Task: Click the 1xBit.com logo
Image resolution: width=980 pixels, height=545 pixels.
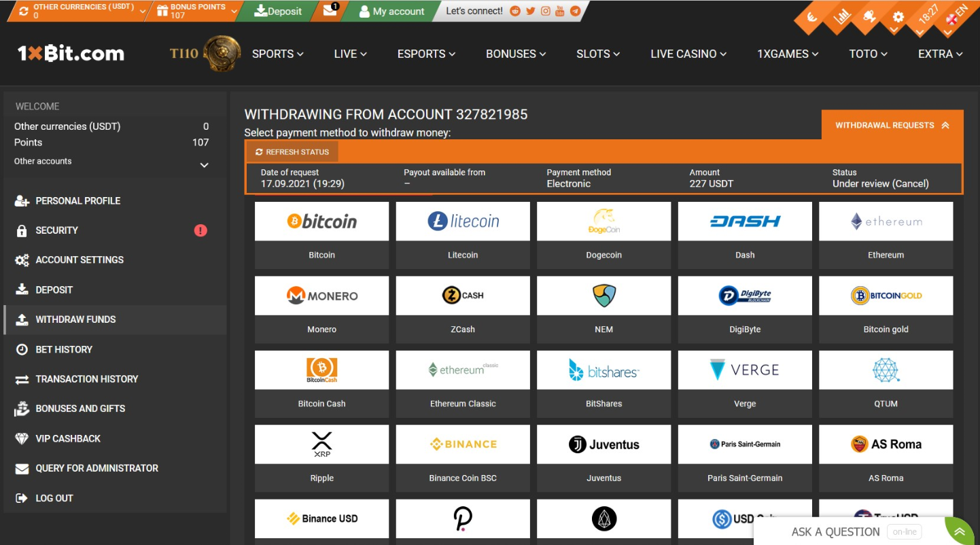Action: (71, 54)
